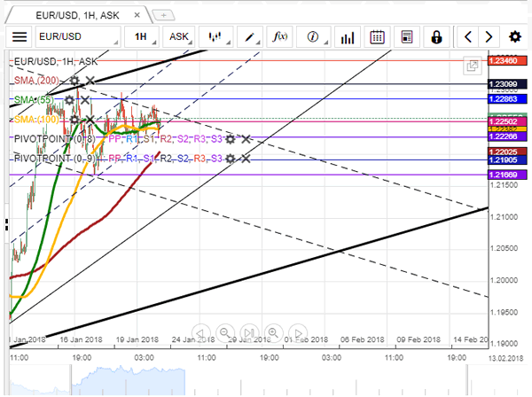Open the EUR/USD instrument selector
The height and width of the screenshot is (397, 532).
click(78, 37)
